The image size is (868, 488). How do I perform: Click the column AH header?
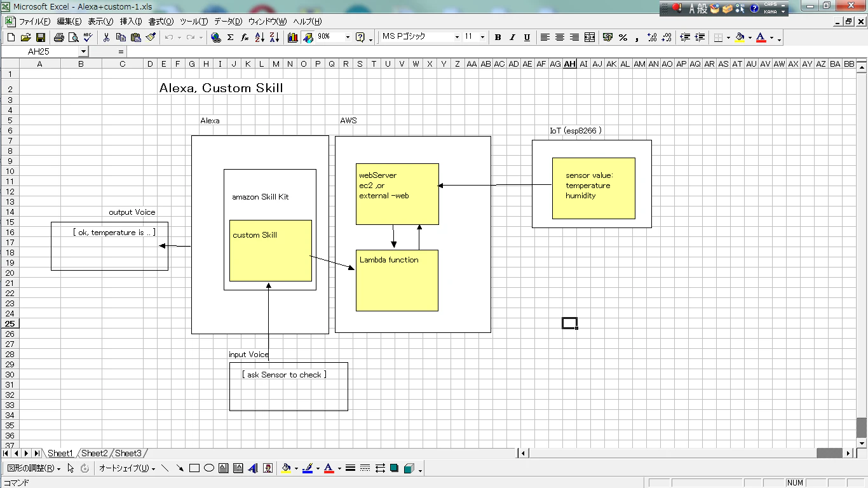pyautogui.click(x=569, y=64)
